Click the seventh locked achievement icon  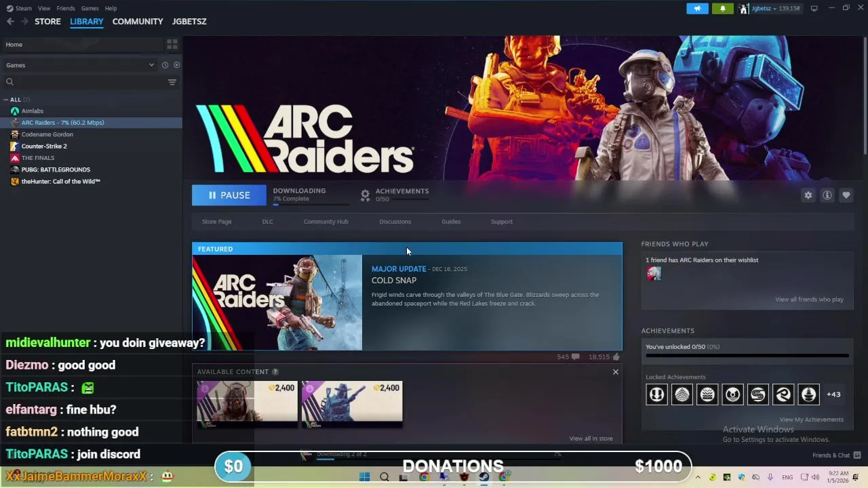pyautogui.click(x=808, y=394)
